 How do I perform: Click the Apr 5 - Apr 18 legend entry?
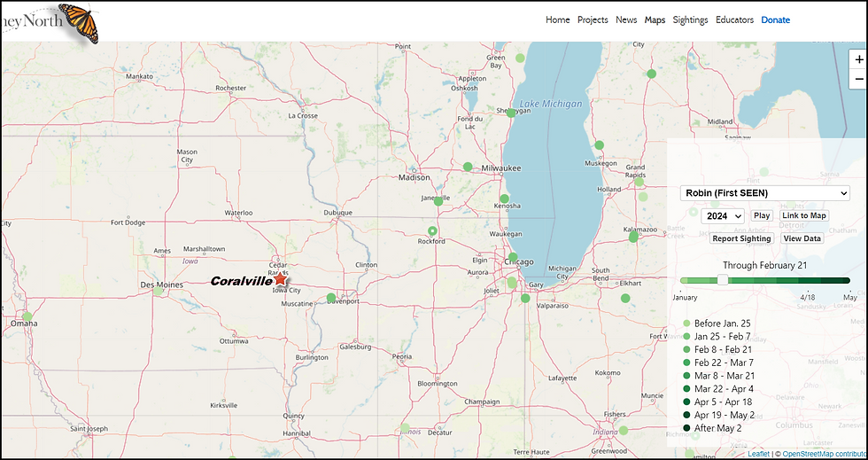(x=717, y=402)
